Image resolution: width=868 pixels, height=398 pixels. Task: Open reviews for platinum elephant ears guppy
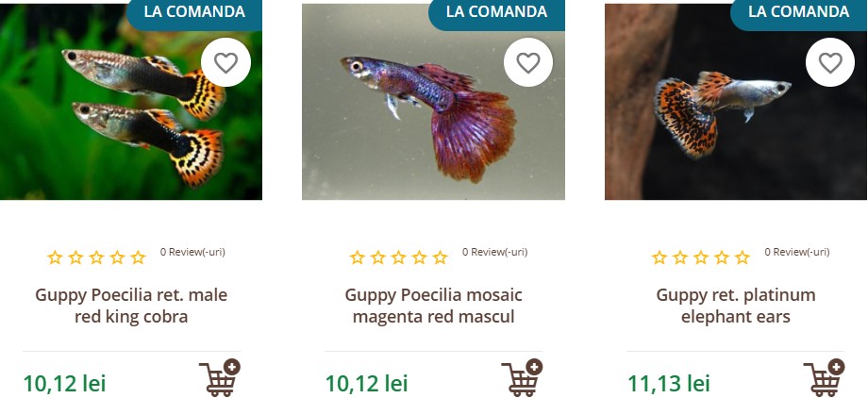[x=796, y=252]
